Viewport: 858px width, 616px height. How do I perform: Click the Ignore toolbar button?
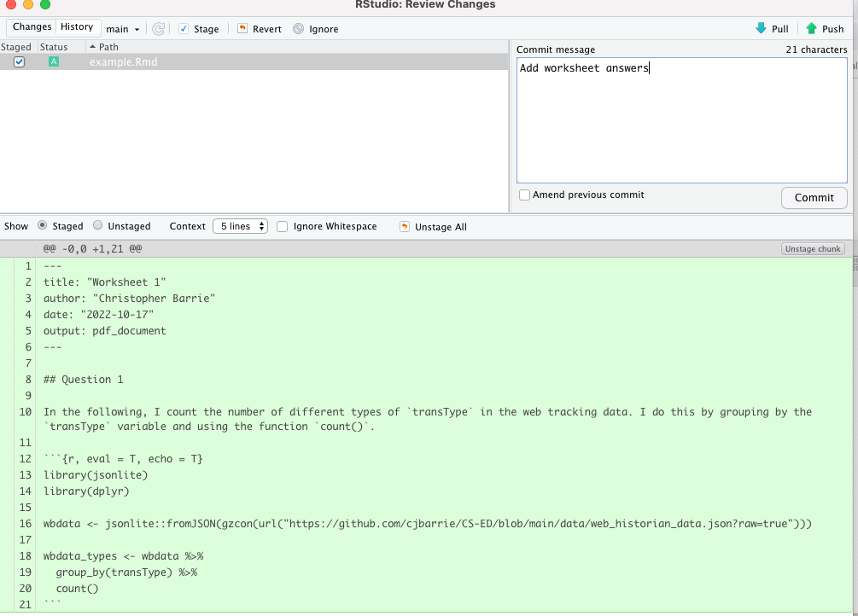(316, 29)
